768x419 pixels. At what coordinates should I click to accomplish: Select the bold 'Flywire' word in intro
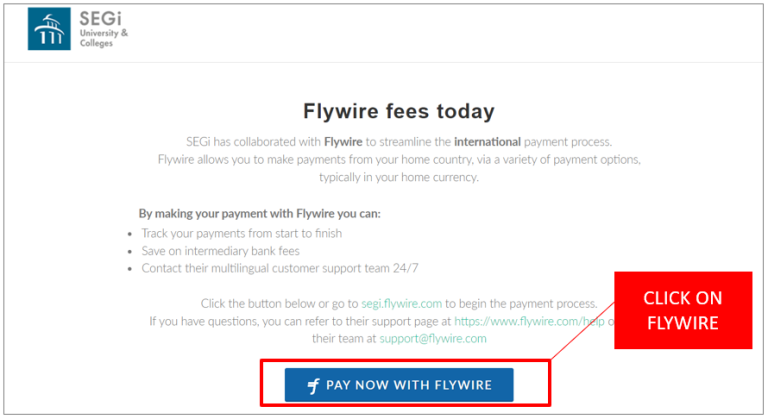click(x=343, y=142)
